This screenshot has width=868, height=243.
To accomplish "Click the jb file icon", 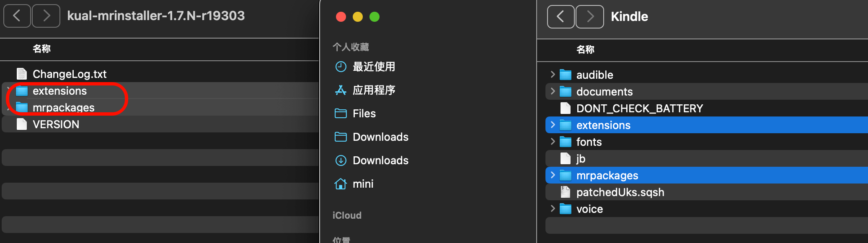I will [566, 159].
